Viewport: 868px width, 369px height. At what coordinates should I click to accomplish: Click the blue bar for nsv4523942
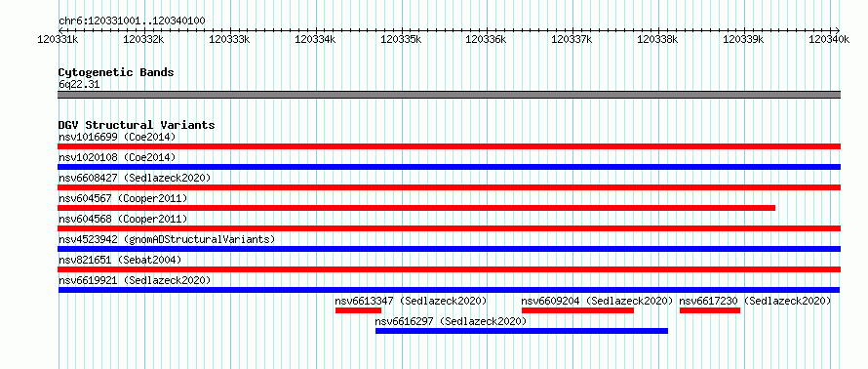[x=449, y=249]
